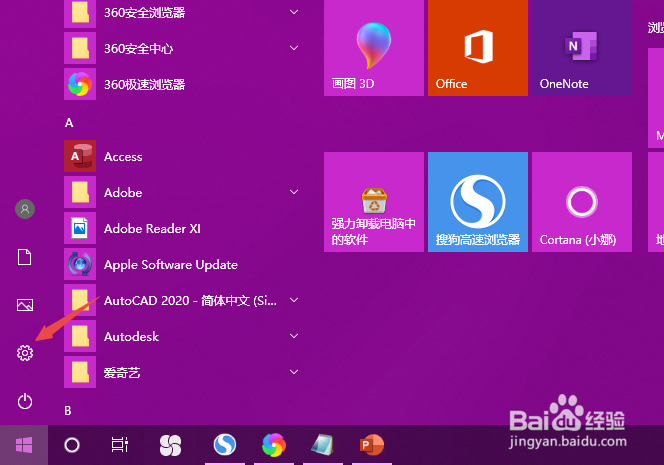Click the user account avatar
This screenshot has width=664, height=465.
coord(25,209)
